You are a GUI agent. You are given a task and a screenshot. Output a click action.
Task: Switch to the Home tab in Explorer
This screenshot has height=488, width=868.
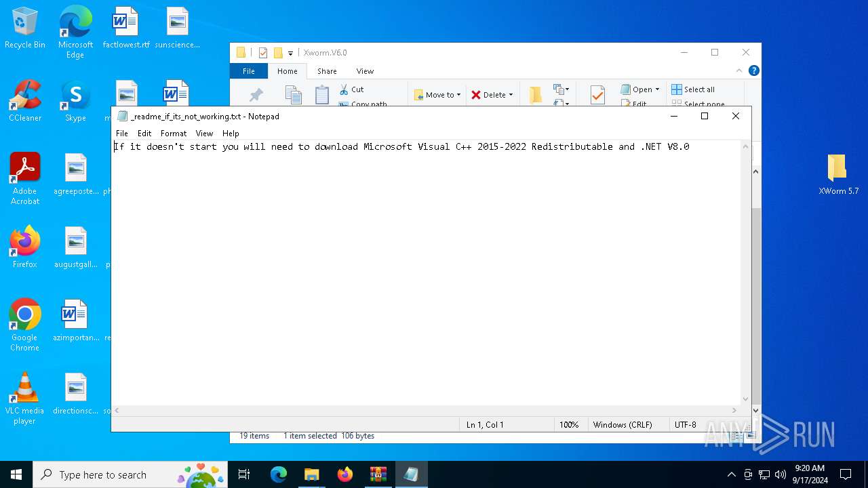point(288,71)
